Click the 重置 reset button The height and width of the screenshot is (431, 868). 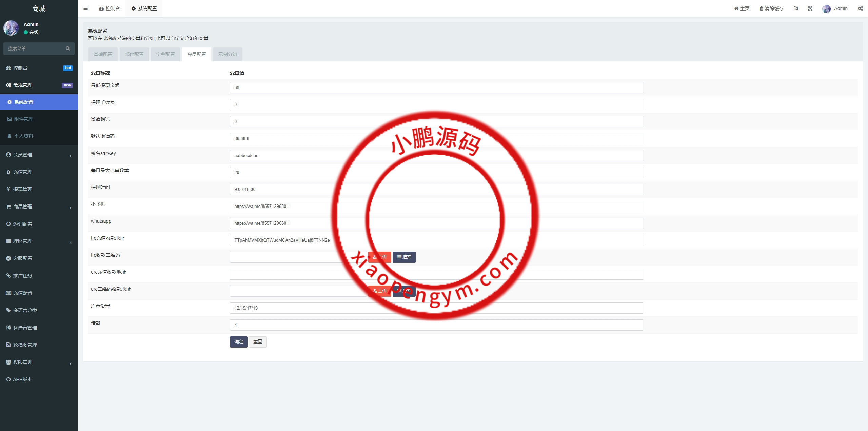[258, 342]
